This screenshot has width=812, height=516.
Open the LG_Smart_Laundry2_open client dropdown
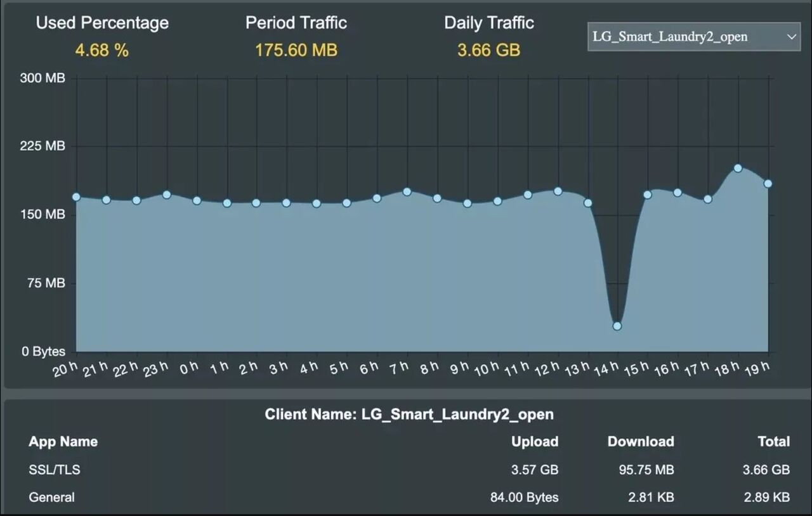[x=694, y=37]
